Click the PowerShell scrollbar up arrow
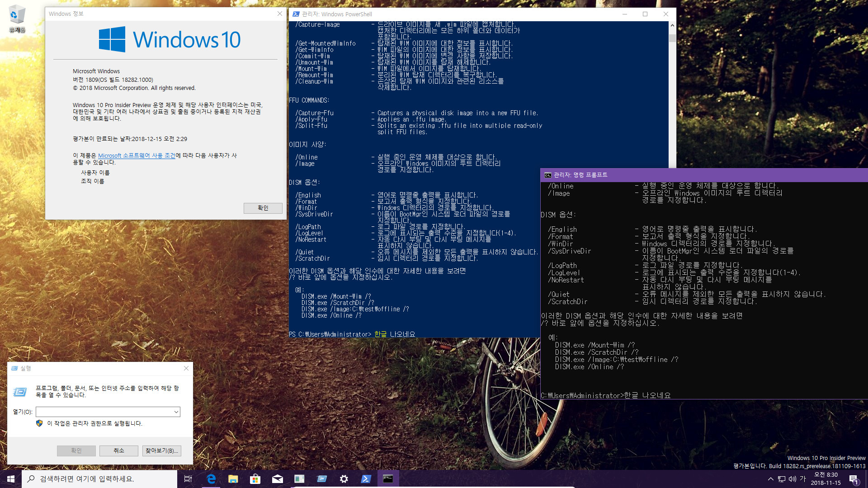This screenshot has width=868, height=488. [x=672, y=25]
